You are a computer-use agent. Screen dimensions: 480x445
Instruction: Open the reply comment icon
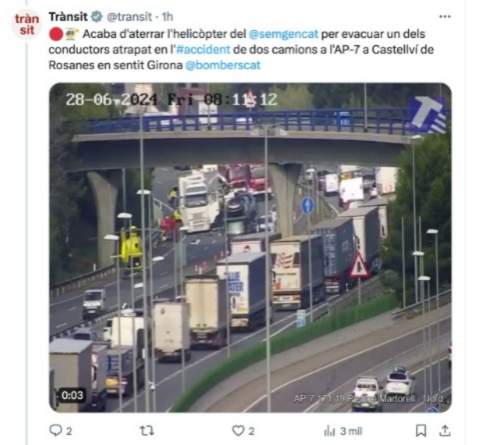click(55, 431)
